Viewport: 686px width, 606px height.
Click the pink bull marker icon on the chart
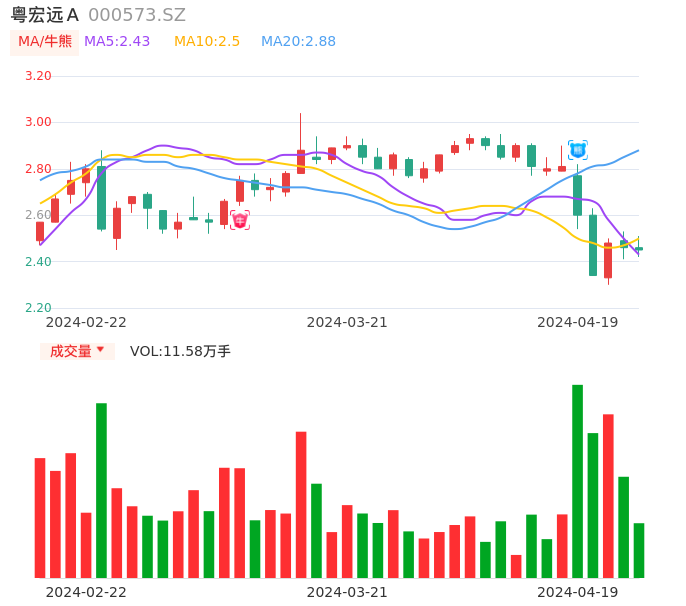click(x=240, y=220)
